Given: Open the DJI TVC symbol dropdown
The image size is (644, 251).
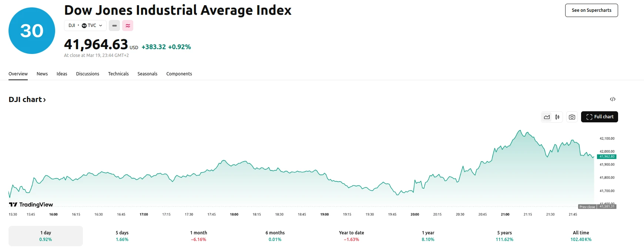Looking at the screenshot, I should pos(85,26).
